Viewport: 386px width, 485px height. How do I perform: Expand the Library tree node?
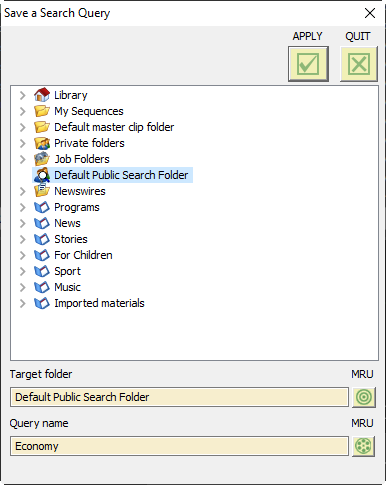pyautogui.click(x=22, y=95)
